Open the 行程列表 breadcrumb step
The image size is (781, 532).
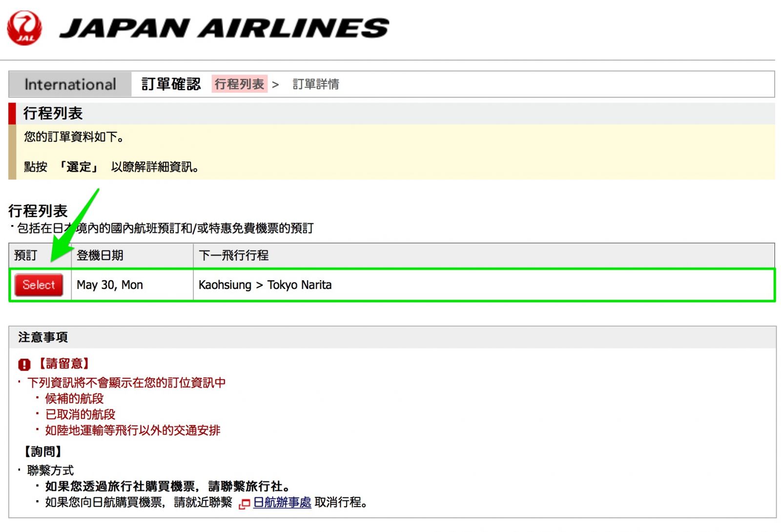[x=239, y=84]
